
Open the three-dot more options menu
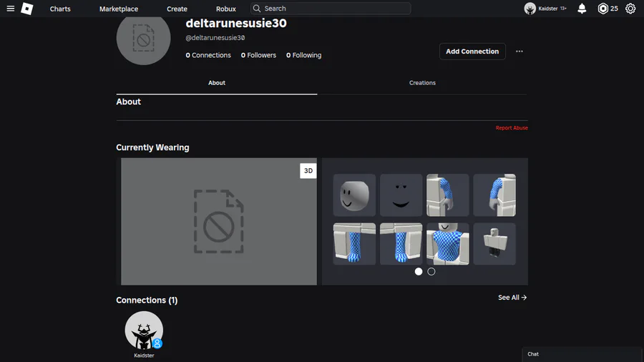coord(519,52)
